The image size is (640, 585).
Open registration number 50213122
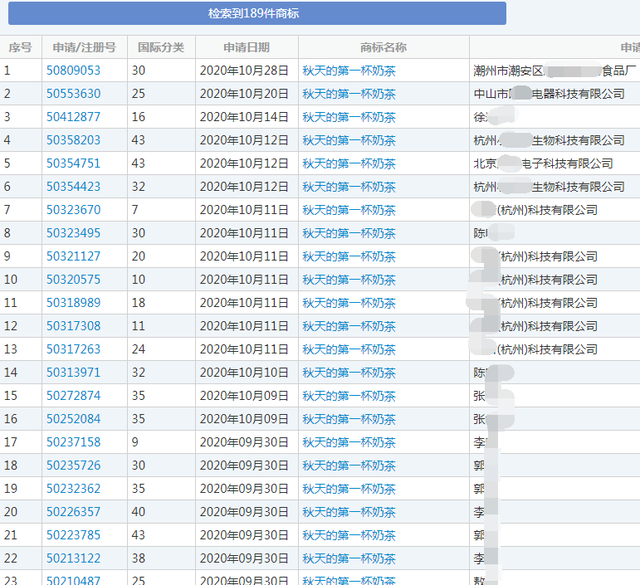(x=73, y=558)
